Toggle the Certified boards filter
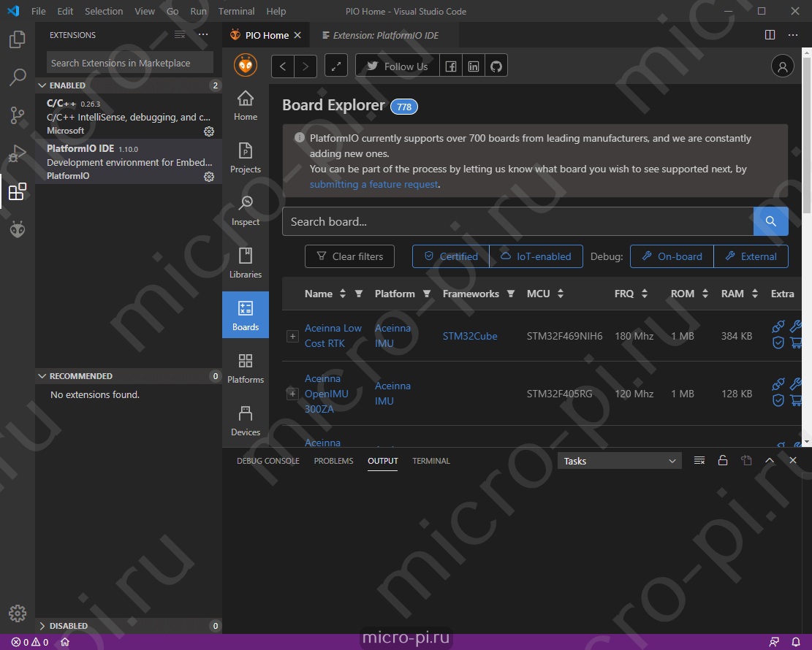Viewport: 812px width, 650px height. (449, 256)
